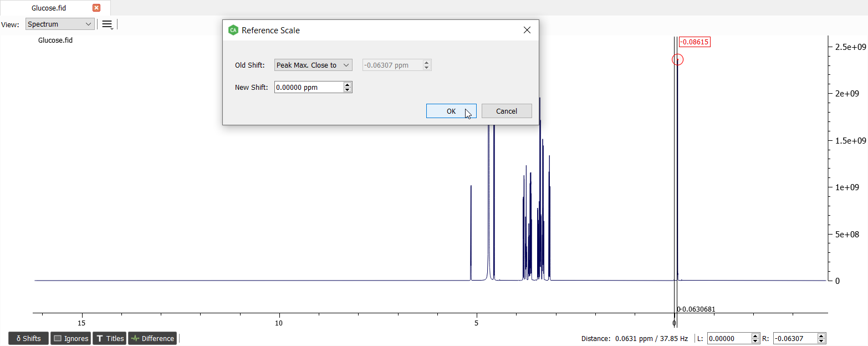Decrease the R: value using down arrow
This screenshot has width=868, height=346.
[821, 341]
